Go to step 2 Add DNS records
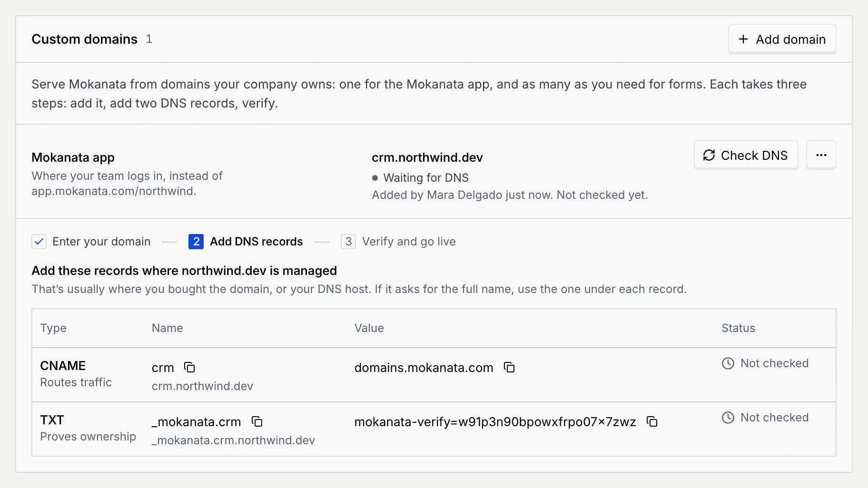This screenshot has width=868, height=488. pos(246,242)
